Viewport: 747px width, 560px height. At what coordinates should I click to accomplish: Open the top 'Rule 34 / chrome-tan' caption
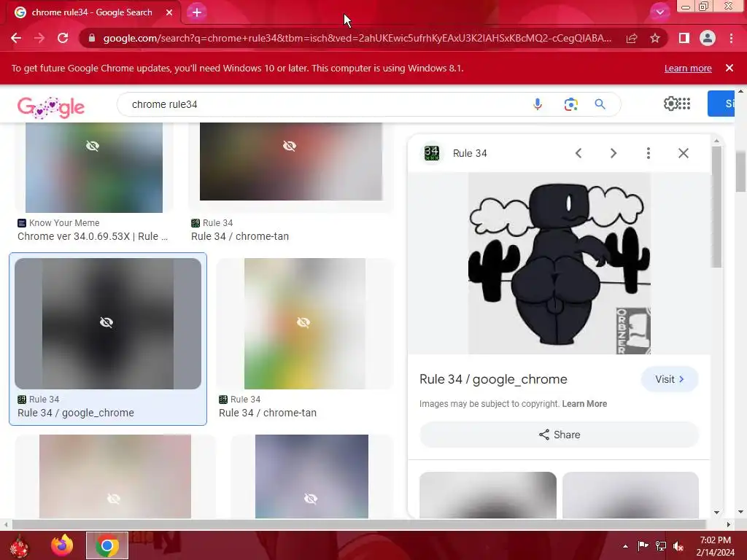click(x=239, y=236)
